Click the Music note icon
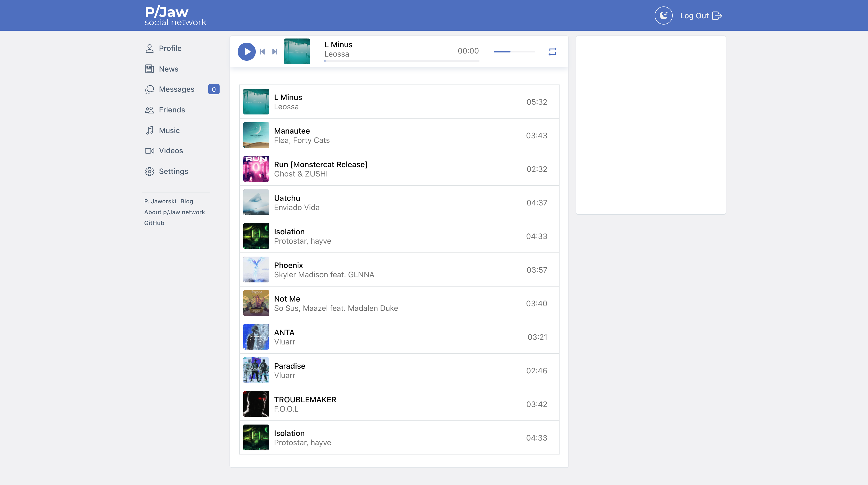The image size is (868, 485). coord(149,130)
